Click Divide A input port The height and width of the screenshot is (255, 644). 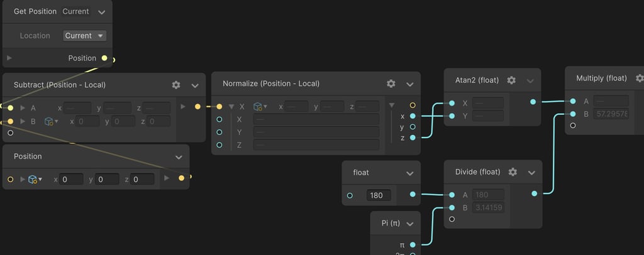click(x=452, y=195)
